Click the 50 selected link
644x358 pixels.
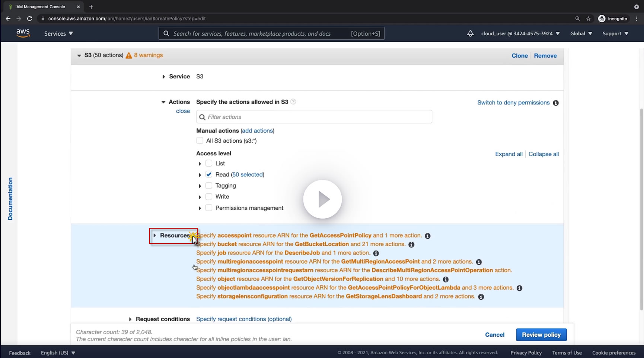pyautogui.click(x=248, y=175)
